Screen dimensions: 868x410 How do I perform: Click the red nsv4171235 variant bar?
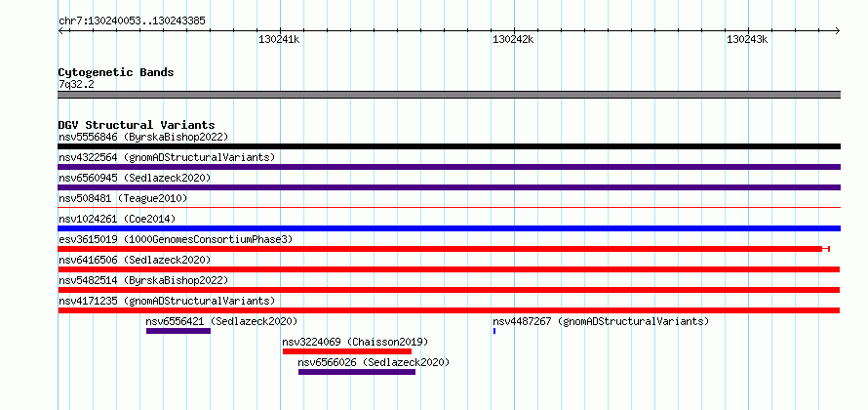point(449,310)
